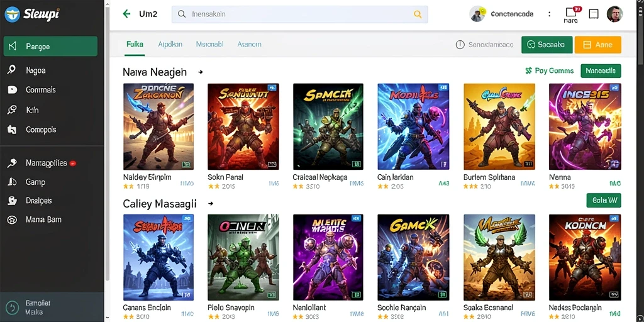Open the Spaka Ecsnanel game cover
The width and height of the screenshot is (644, 322).
coord(499,257)
